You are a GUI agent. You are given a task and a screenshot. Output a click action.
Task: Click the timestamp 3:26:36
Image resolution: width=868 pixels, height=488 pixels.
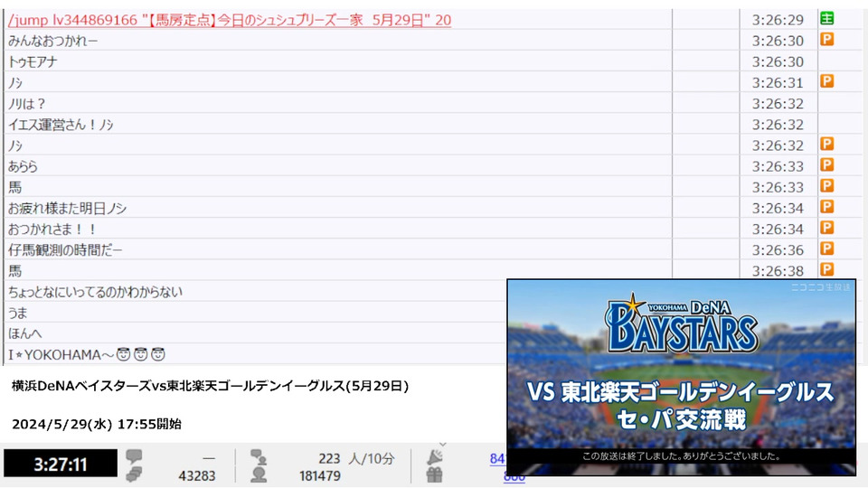point(778,250)
